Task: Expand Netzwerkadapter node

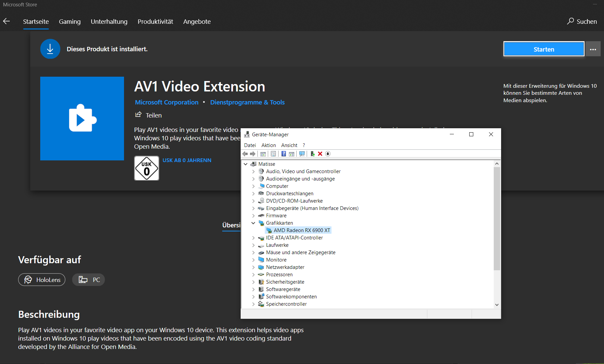Action: click(x=253, y=267)
